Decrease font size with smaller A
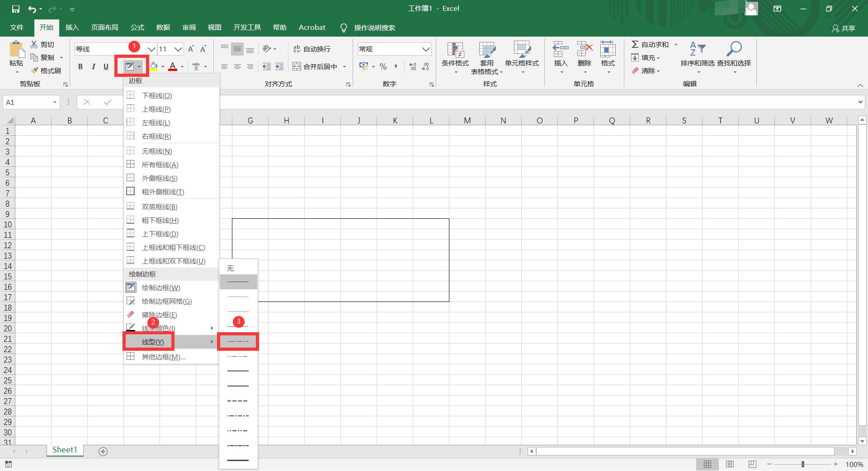Screen dimensions: 868x471 coord(203,49)
